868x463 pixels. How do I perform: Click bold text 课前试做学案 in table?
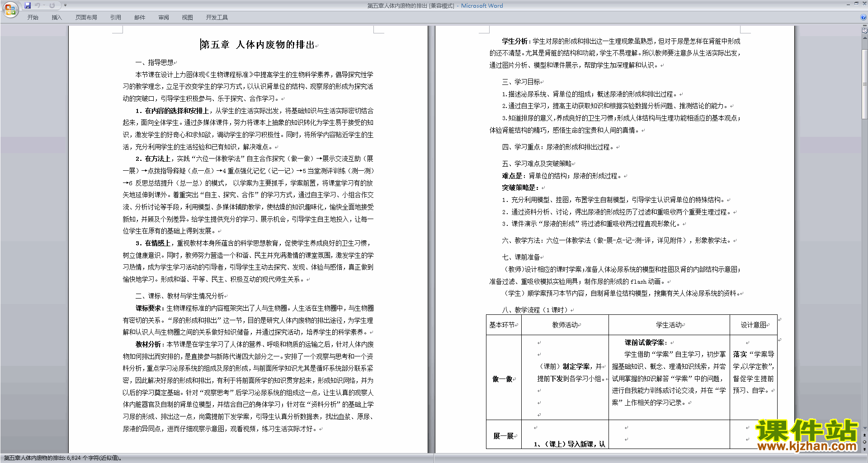[x=646, y=342]
